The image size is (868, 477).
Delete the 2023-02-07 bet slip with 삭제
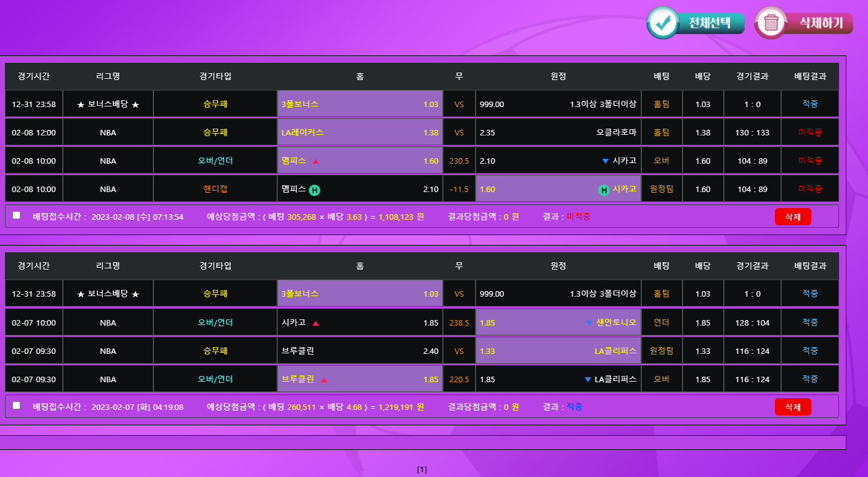point(792,407)
